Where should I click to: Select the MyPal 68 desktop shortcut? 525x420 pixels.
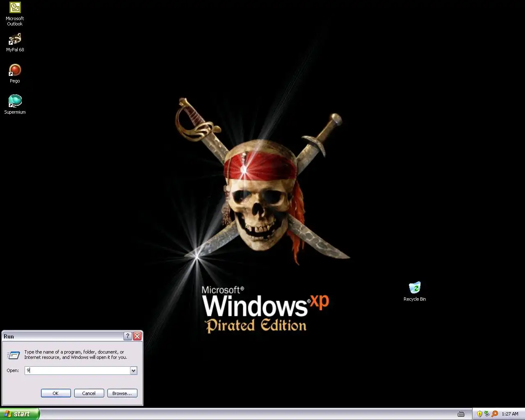15,43
